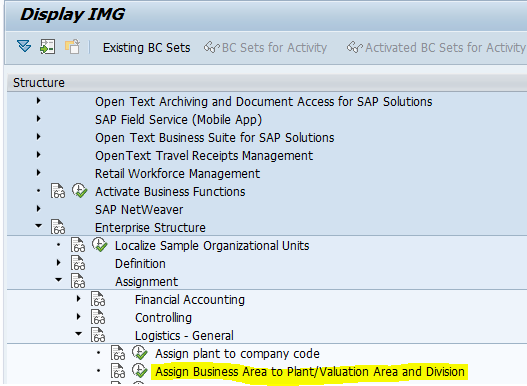Click the Expand All subnodes toolbar icon
Image resolution: width=527 pixels, height=386 pixels.
tap(24, 46)
